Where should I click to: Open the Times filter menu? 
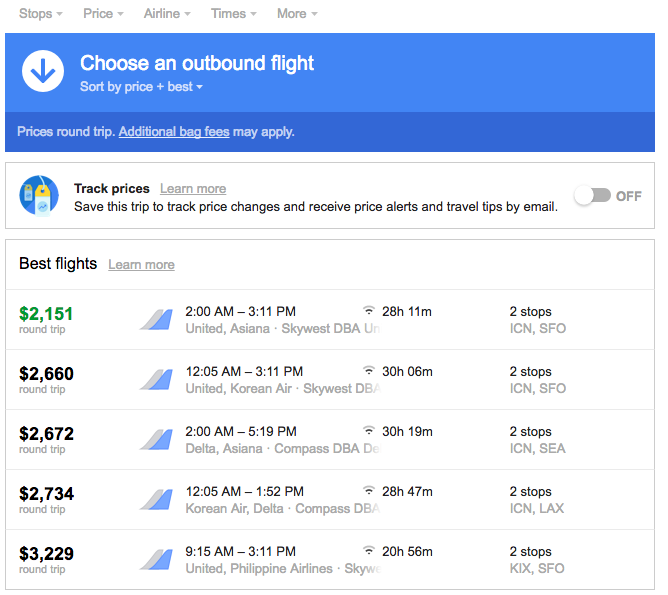pyautogui.click(x=233, y=14)
